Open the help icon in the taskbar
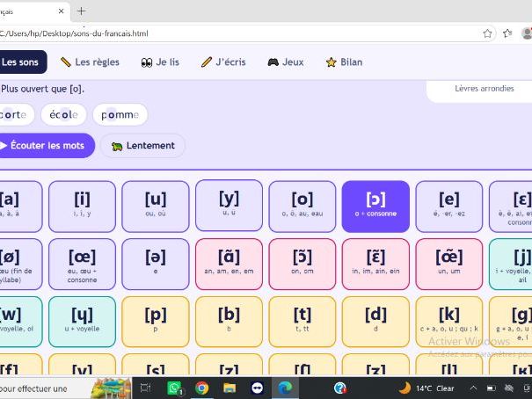 point(340,388)
